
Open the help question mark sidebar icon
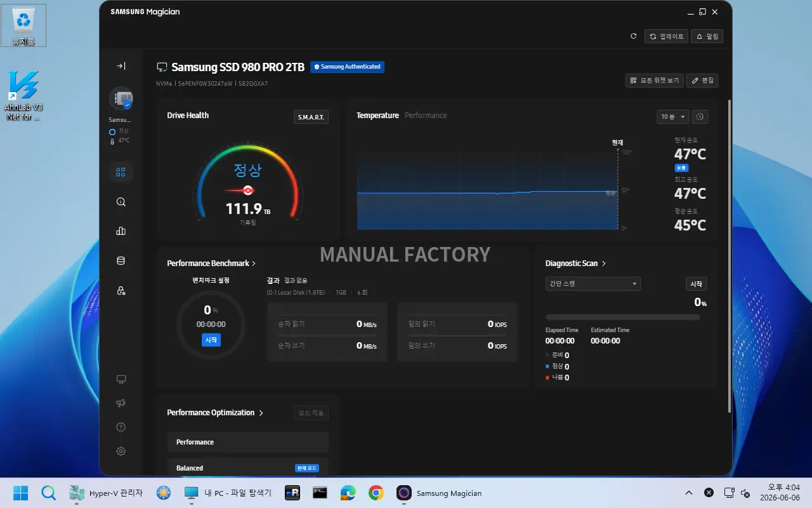(121, 427)
